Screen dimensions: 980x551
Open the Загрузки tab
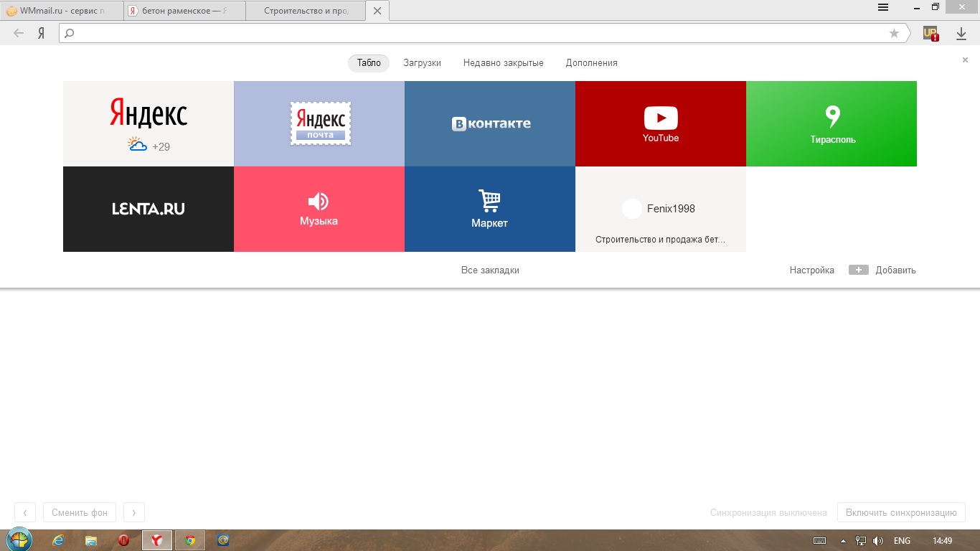[x=422, y=63]
